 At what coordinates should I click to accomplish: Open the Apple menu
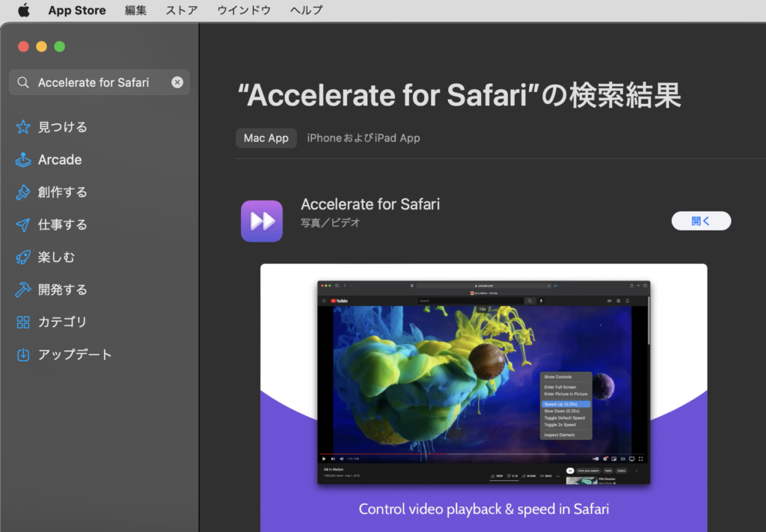coord(23,10)
